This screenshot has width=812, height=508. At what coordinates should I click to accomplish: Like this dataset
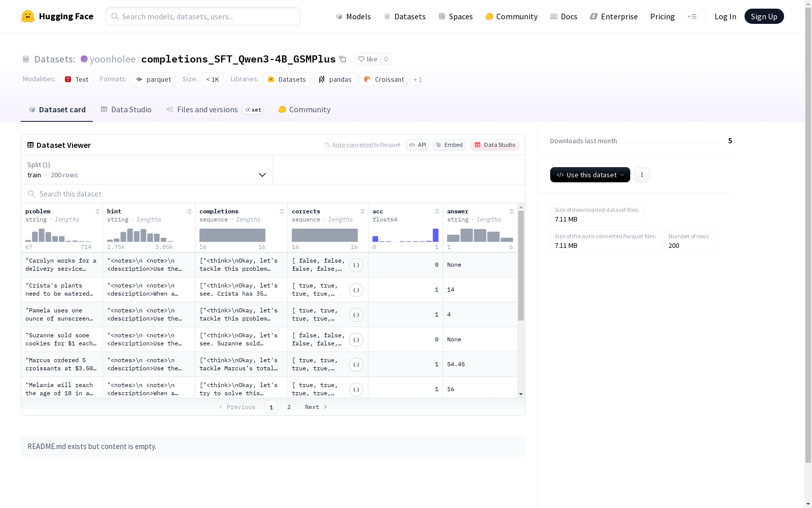click(368, 59)
